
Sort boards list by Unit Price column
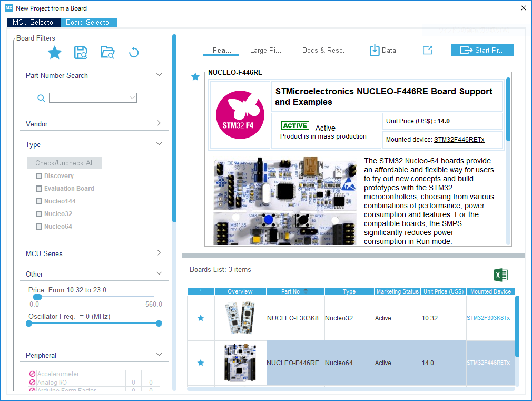coord(444,291)
